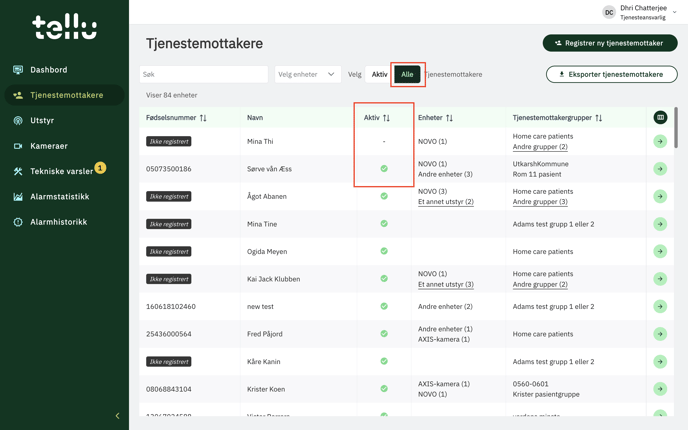Open the column chooser icon in table header
Screen dimensions: 688x430
(x=660, y=117)
